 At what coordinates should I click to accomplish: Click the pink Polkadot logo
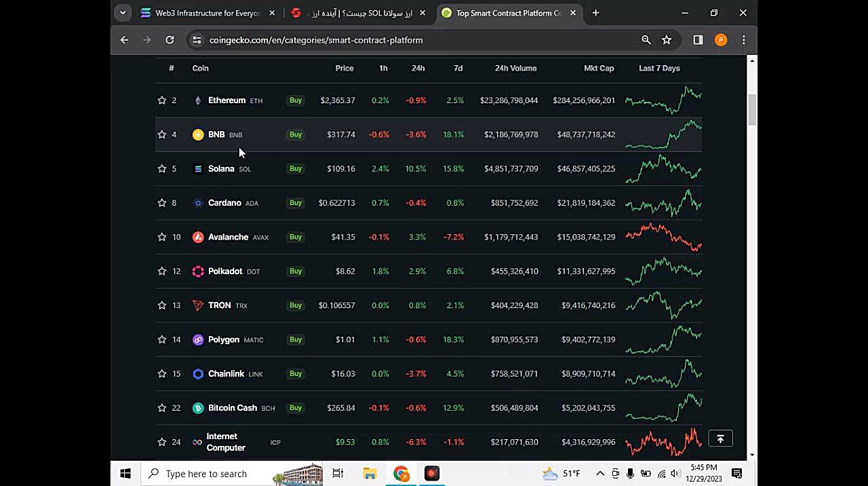pyautogui.click(x=198, y=271)
